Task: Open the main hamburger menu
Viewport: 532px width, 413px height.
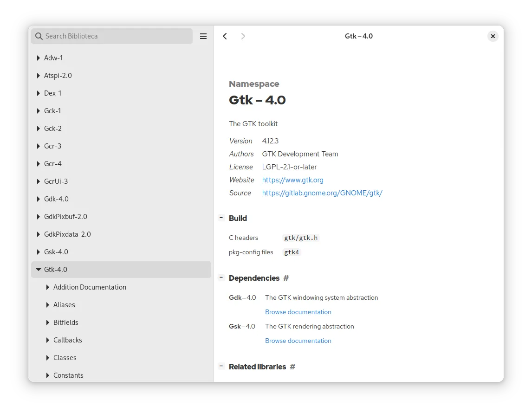Action: [x=203, y=36]
